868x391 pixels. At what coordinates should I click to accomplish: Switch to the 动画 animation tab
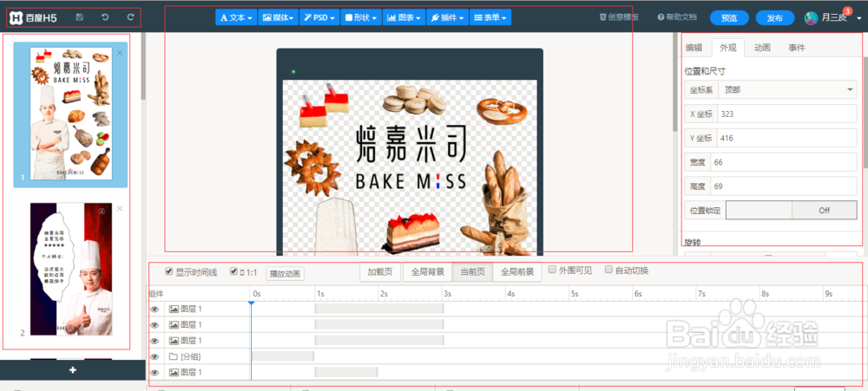[762, 48]
